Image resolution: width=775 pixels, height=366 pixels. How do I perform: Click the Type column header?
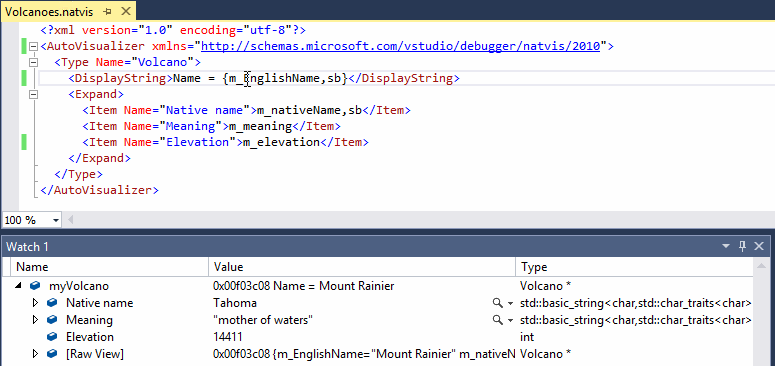point(635,267)
